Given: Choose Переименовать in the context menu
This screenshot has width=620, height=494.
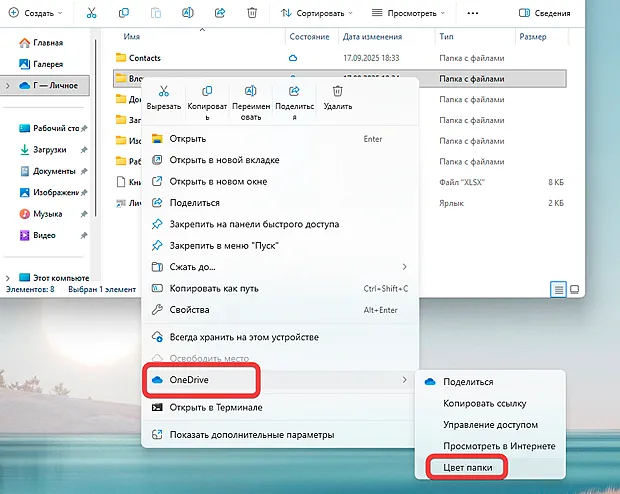Looking at the screenshot, I should point(251,103).
